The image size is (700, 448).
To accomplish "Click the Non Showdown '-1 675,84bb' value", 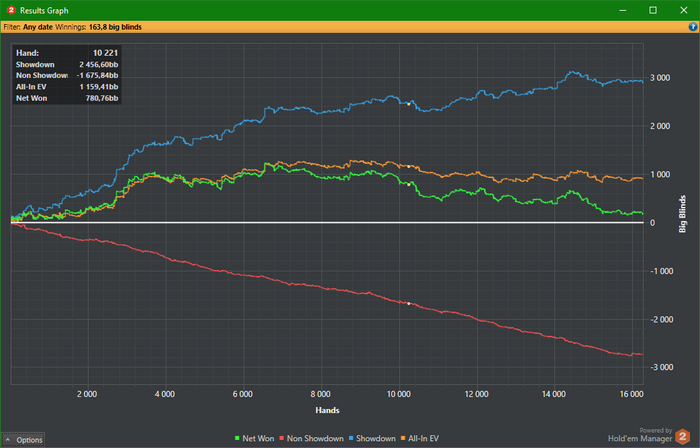I will 97,75.
